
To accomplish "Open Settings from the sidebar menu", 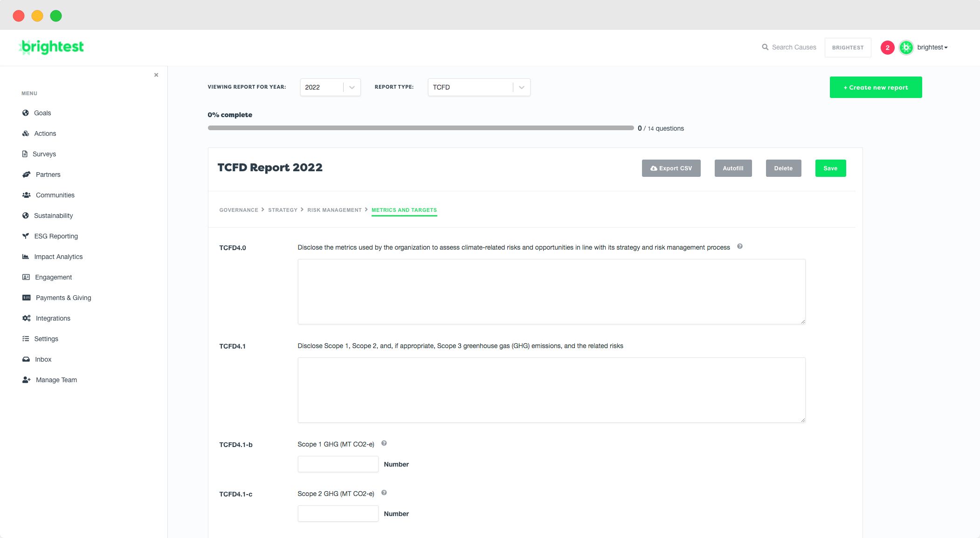I will (46, 339).
